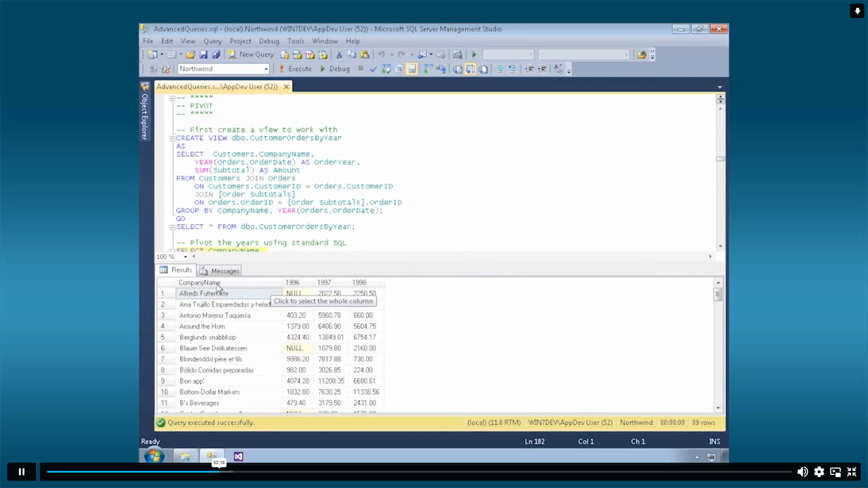Click the New Query toolbar icon
The height and width of the screenshot is (488, 868).
[x=251, y=54]
